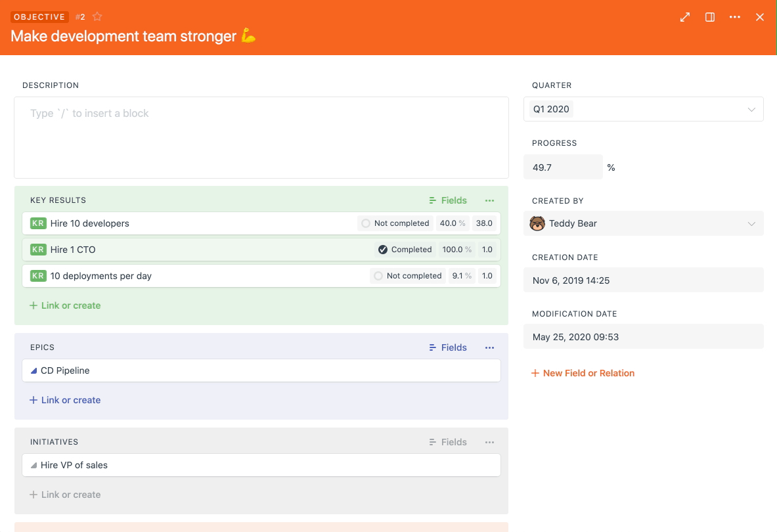Image resolution: width=777 pixels, height=532 pixels.
Task: Expand the Created By dropdown
Action: (751, 224)
